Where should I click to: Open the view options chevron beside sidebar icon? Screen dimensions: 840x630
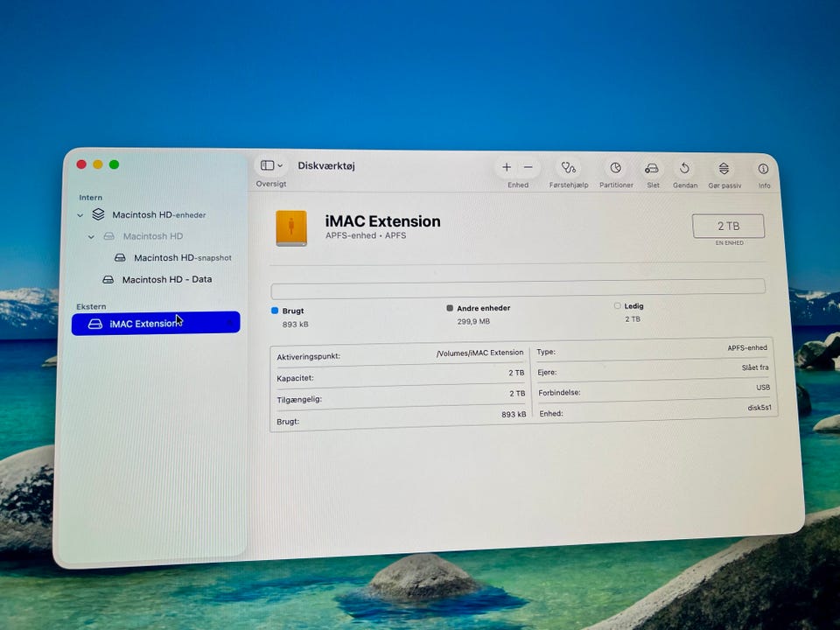click(280, 165)
